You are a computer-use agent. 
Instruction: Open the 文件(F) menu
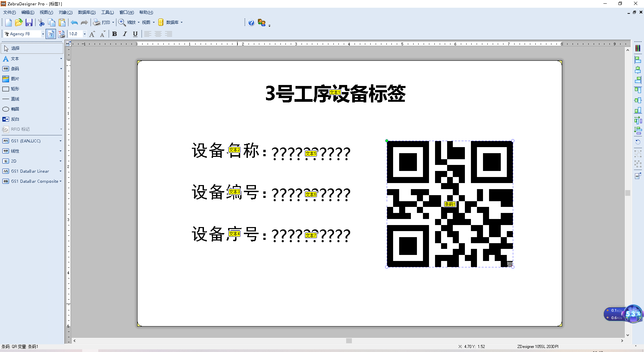click(9, 12)
